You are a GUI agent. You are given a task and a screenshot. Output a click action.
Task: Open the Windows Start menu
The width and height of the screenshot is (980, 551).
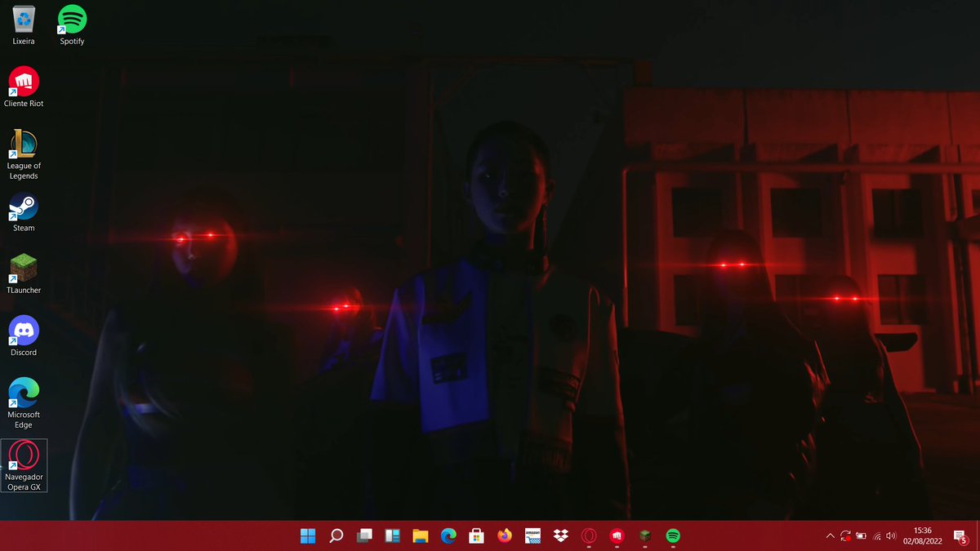tap(308, 536)
